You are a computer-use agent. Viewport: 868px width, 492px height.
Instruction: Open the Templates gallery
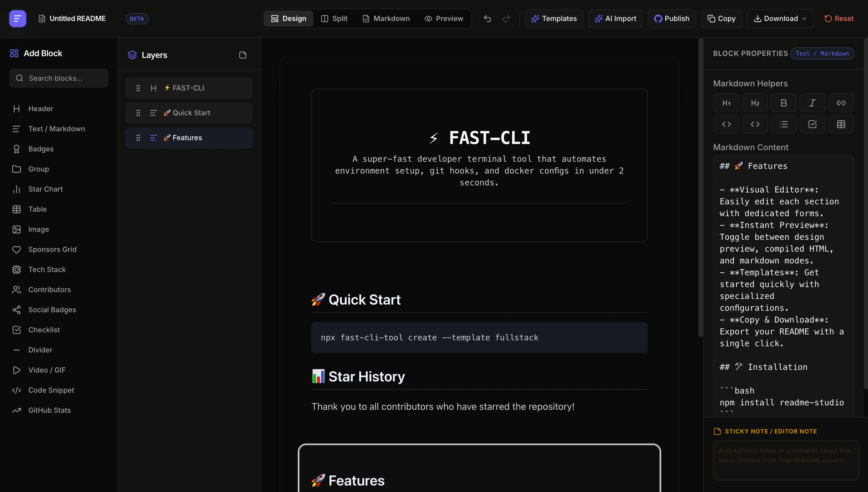(554, 19)
